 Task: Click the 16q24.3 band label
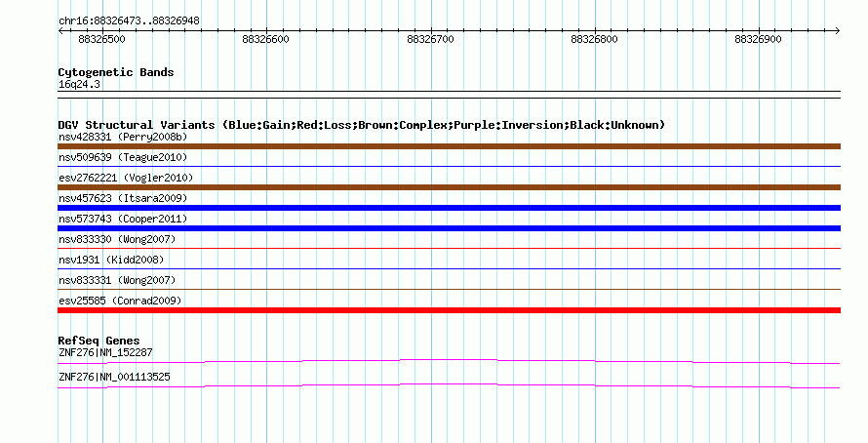click(x=79, y=84)
